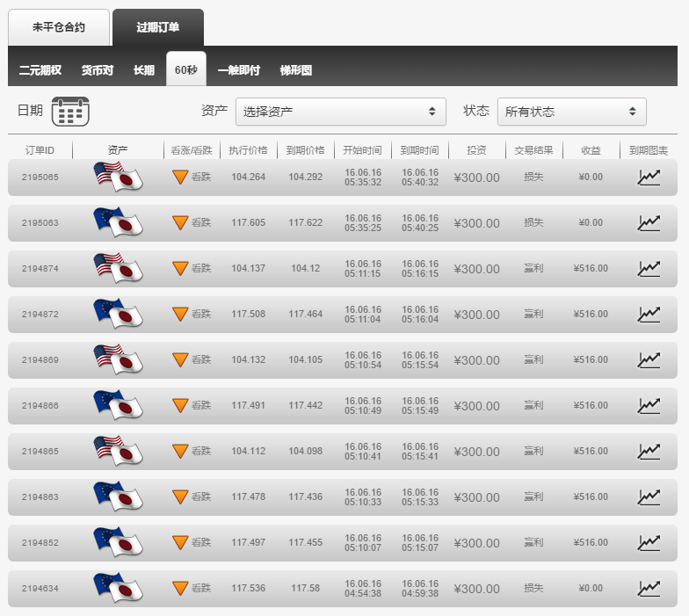Screen dimensions: 689x616
Task: Click expiry price 104.098
Action: coord(306,452)
